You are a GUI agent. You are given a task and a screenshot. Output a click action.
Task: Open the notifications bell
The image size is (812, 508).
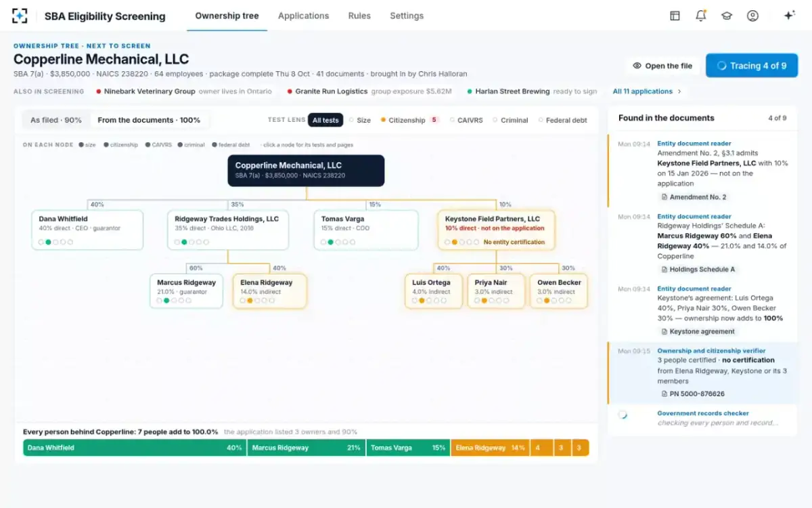700,16
